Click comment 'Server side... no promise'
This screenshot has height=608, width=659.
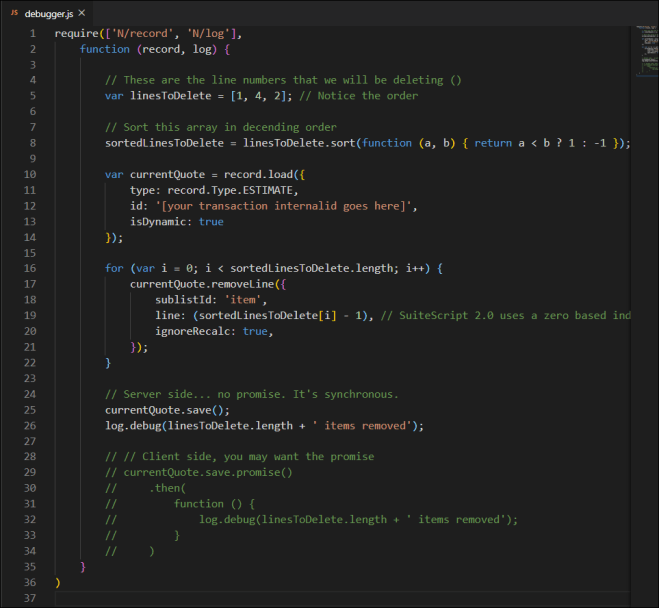(251, 394)
